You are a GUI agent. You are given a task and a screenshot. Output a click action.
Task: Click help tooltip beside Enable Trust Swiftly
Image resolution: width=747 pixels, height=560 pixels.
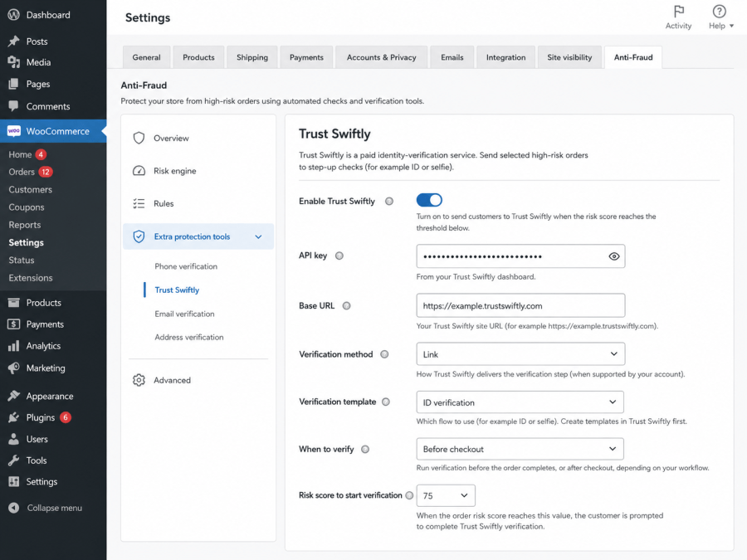click(389, 202)
